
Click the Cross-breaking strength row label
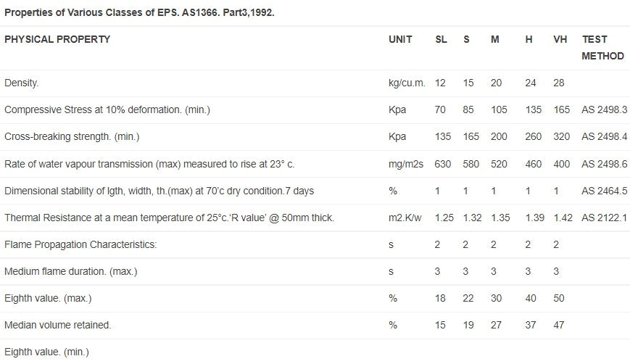click(72, 137)
